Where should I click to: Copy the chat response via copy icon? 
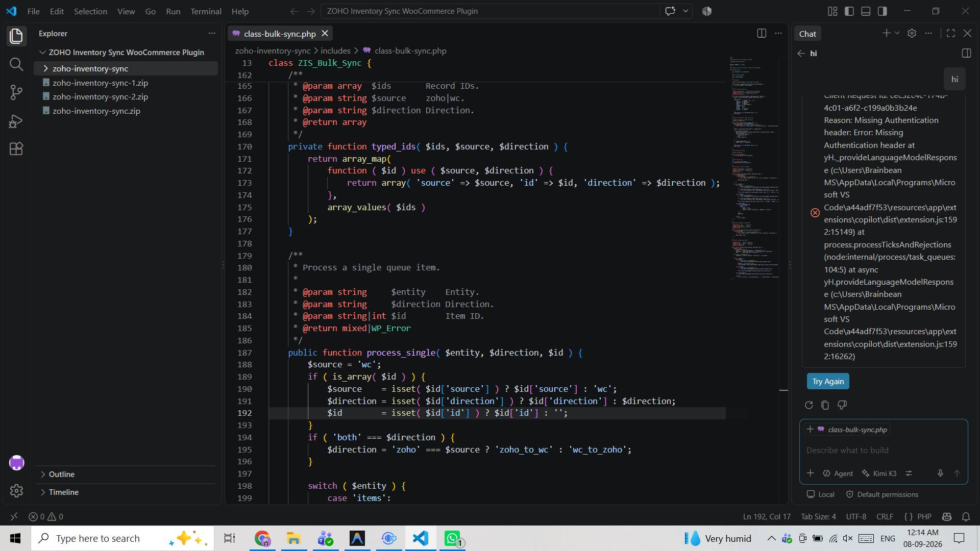(x=825, y=405)
